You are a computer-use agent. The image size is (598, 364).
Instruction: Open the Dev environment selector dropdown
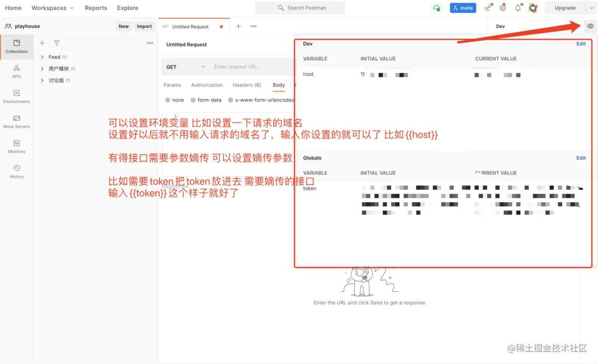(x=535, y=26)
